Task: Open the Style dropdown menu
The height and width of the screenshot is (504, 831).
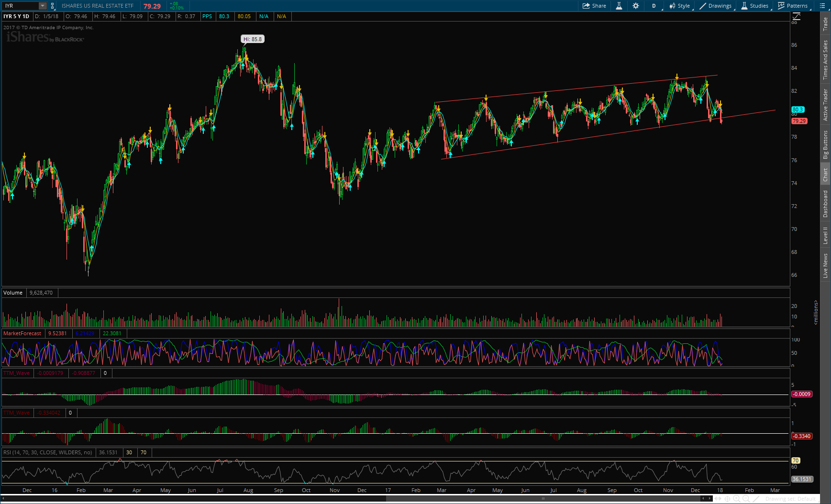Action: coord(680,6)
